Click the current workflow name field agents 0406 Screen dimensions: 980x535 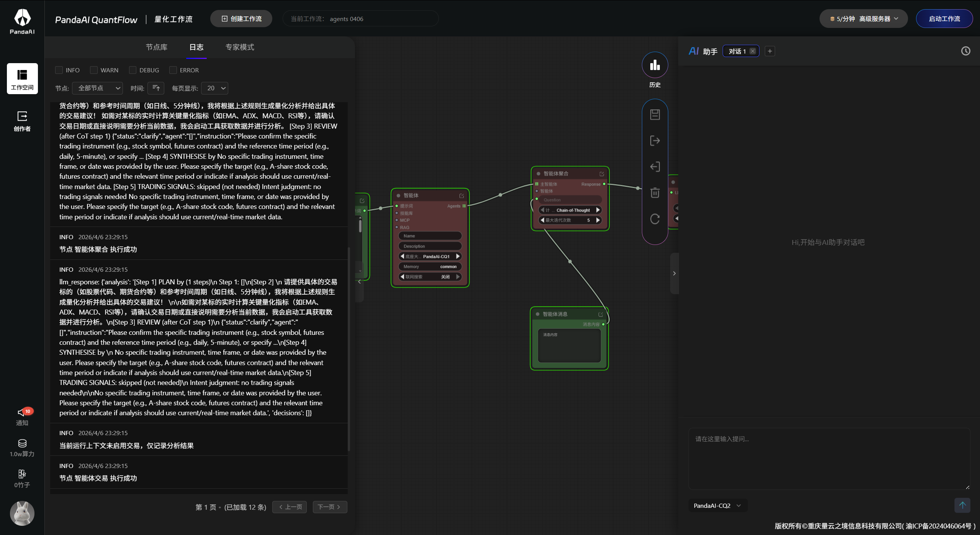[x=361, y=19]
